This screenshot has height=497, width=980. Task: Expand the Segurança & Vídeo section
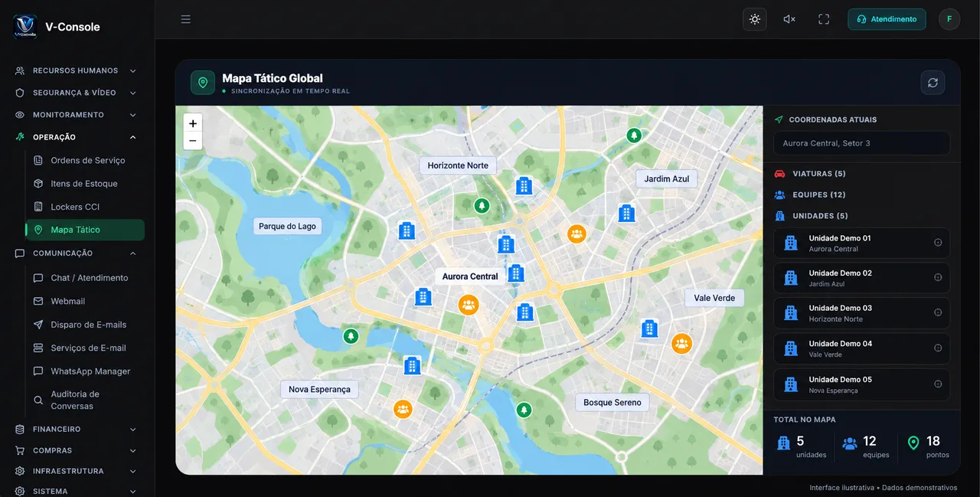[x=77, y=93]
